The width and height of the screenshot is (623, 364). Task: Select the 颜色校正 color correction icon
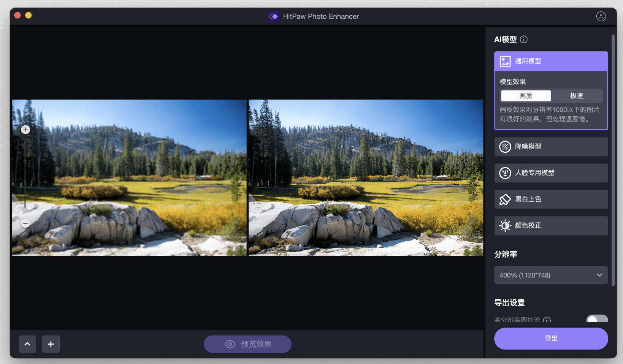[505, 225]
